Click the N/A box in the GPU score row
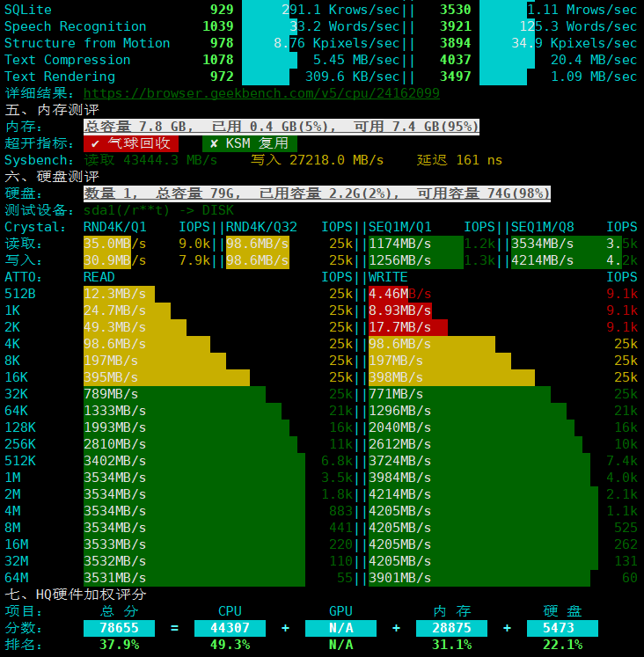Image resolution: width=644 pixels, height=657 pixels. coord(340,628)
